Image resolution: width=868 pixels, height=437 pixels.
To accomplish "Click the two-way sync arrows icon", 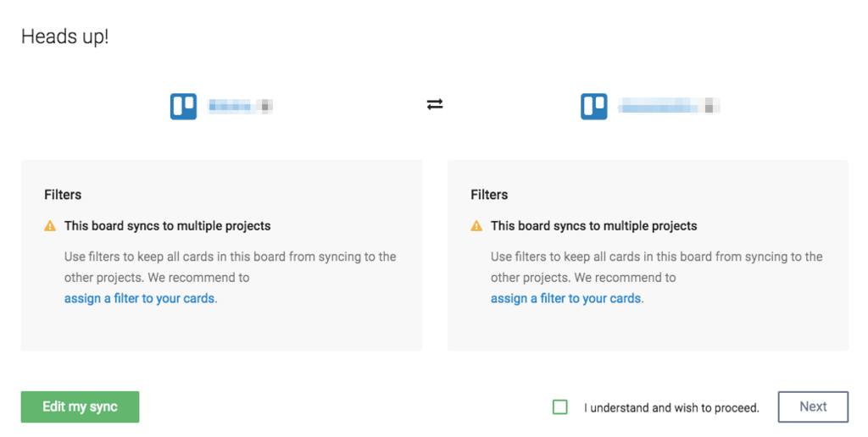I will click(x=435, y=104).
